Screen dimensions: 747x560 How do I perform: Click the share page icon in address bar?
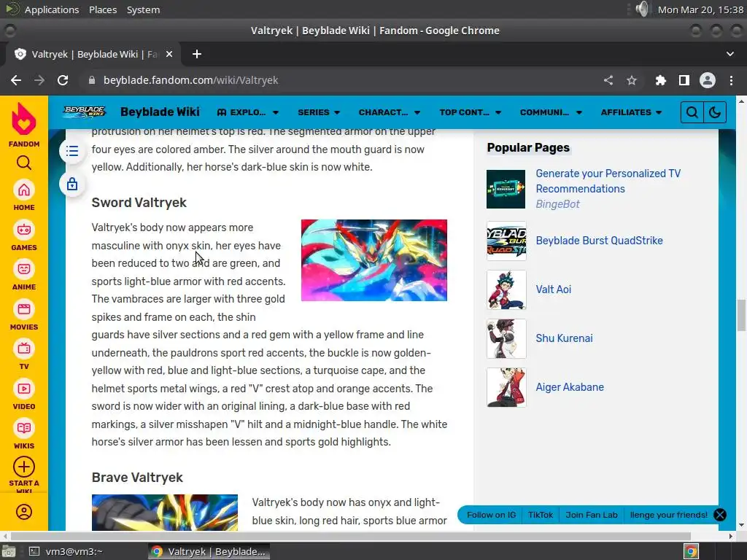point(608,80)
